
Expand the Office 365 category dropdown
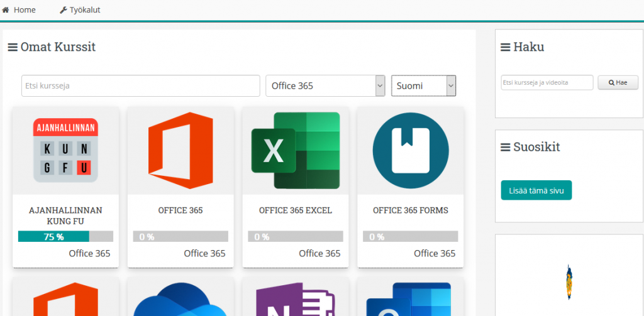[325, 86]
